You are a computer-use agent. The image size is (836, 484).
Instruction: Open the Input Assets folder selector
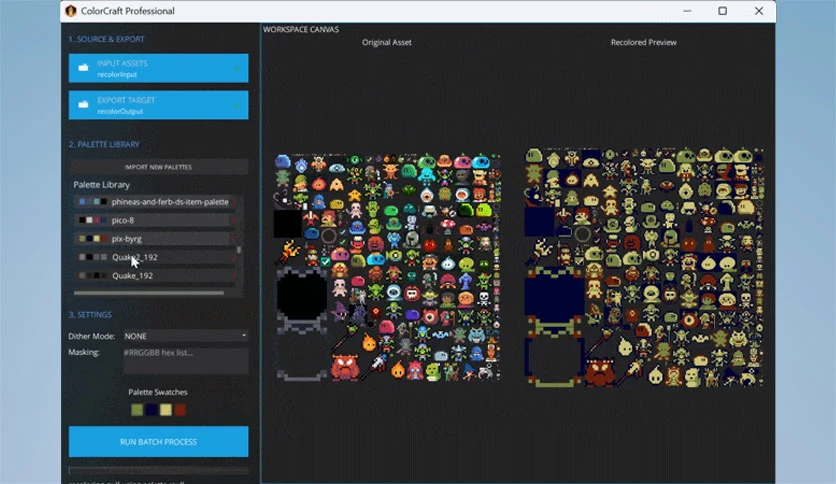point(158,68)
